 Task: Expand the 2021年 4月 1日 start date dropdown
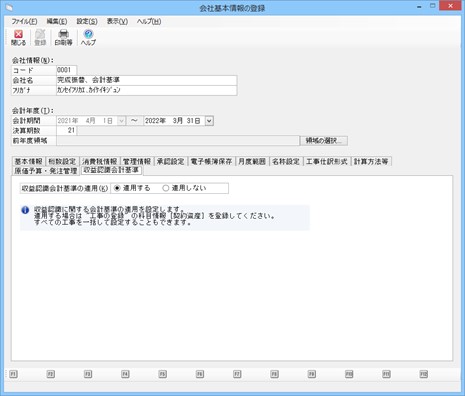click(122, 121)
